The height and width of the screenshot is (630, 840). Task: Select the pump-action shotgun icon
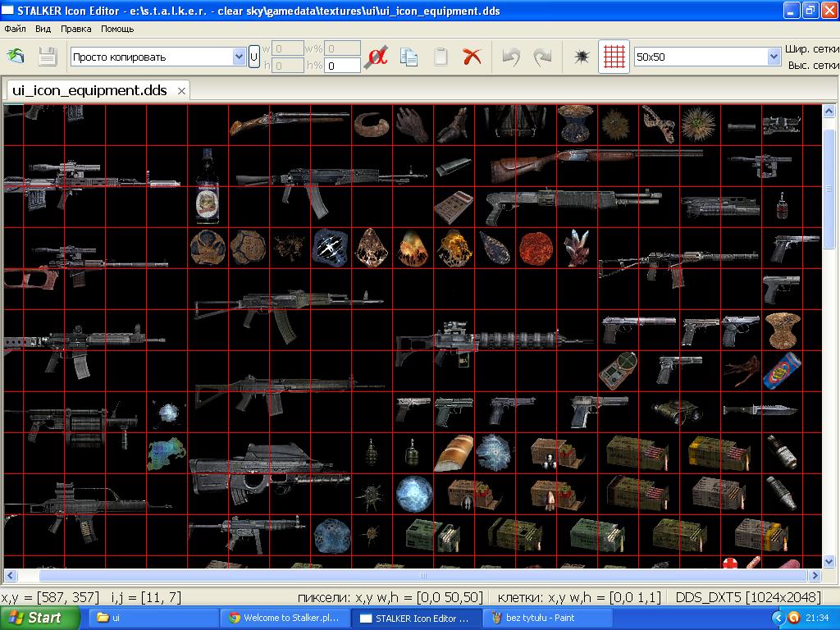click(x=573, y=206)
